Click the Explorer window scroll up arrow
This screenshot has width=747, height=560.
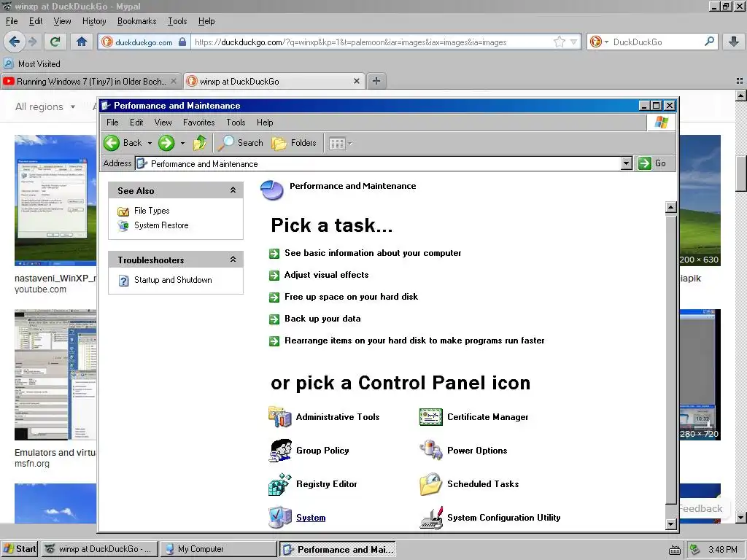671,207
